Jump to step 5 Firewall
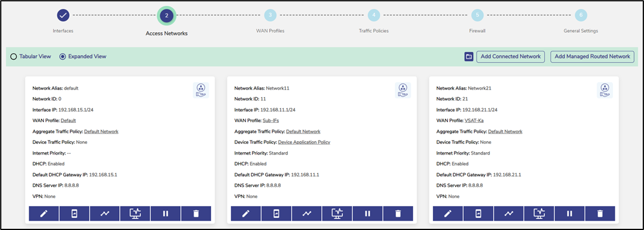The image size is (644, 230). 477,15
